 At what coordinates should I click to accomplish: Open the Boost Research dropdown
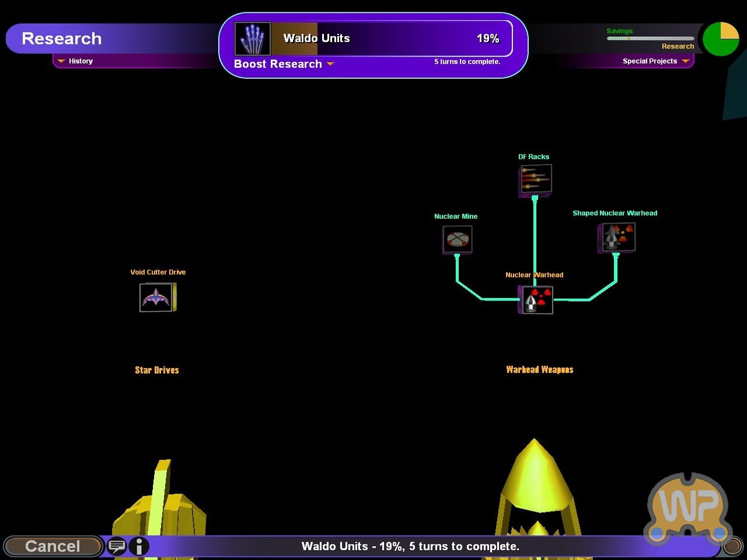pos(284,64)
